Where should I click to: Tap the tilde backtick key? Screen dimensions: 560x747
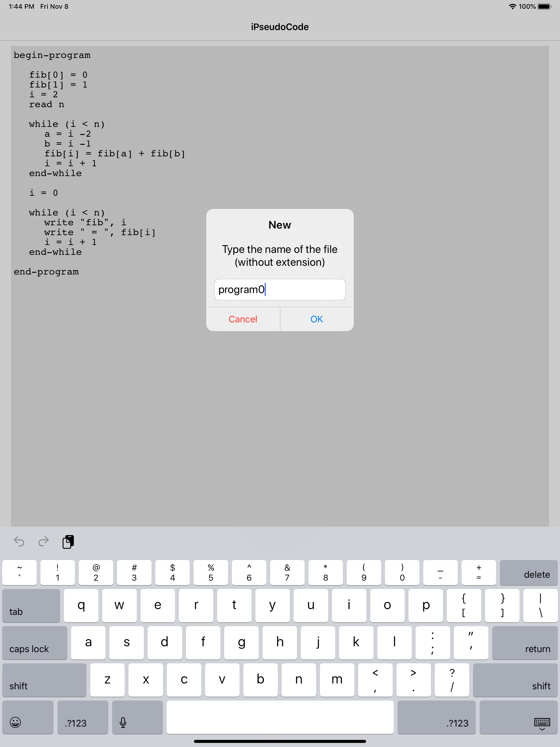[x=19, y=573]
